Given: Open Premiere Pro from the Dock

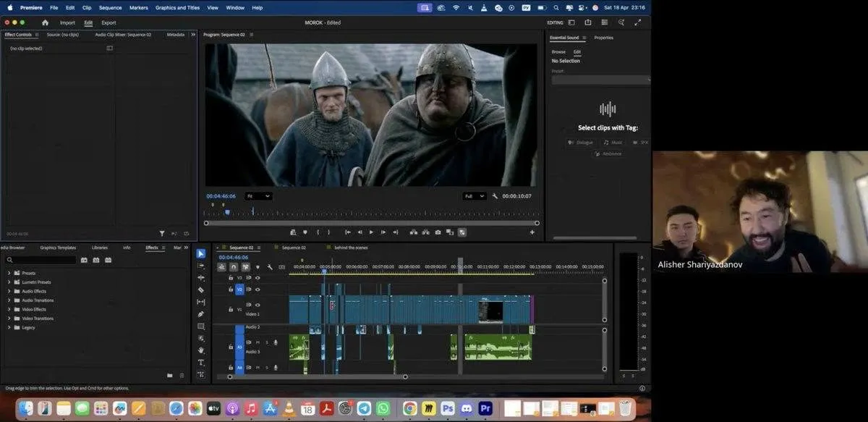Looking at the screenshot, I should pyautogui.click(x=486, y=409).
